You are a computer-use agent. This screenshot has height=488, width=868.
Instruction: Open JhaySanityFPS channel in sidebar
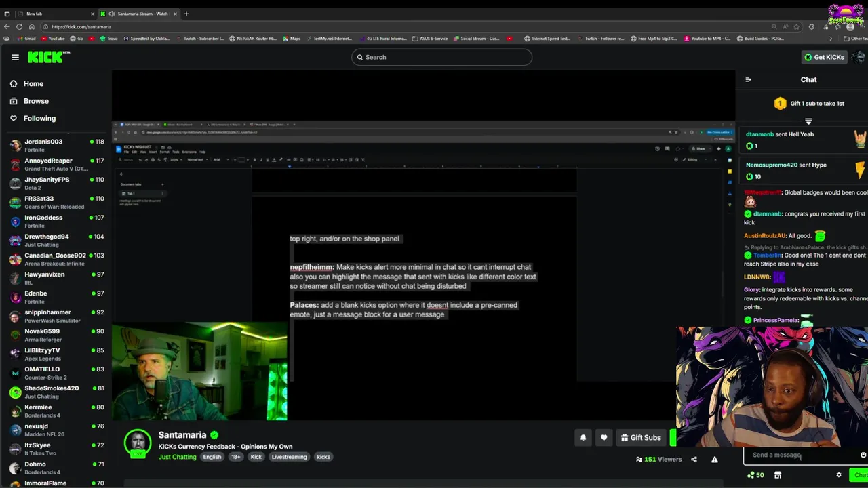pyautogui.click(x=56, y=183)
